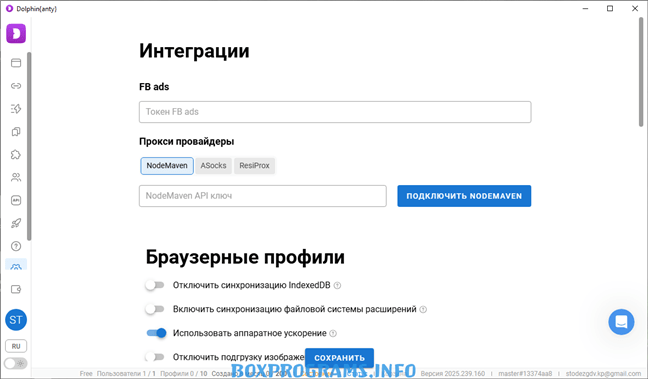The image size is (648, 379).
Task: Open the browser profiles window icon
Action: [x=16, y=63]
